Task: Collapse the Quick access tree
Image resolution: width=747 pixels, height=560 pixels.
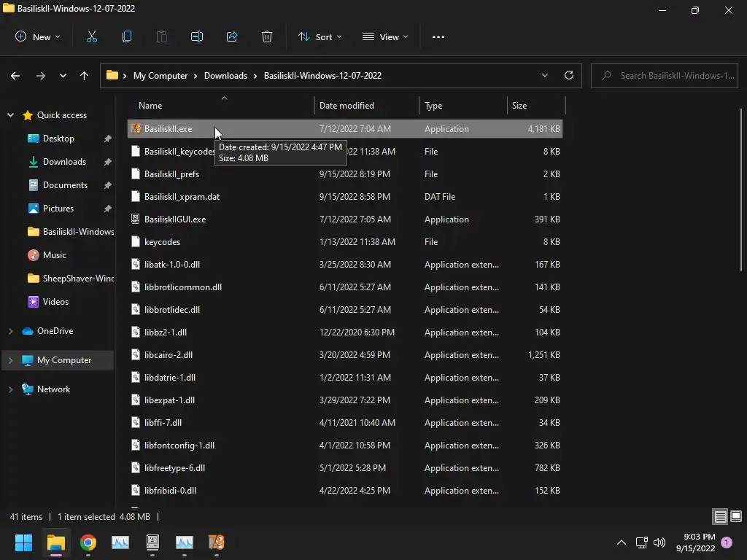Action: click(10, 115)
